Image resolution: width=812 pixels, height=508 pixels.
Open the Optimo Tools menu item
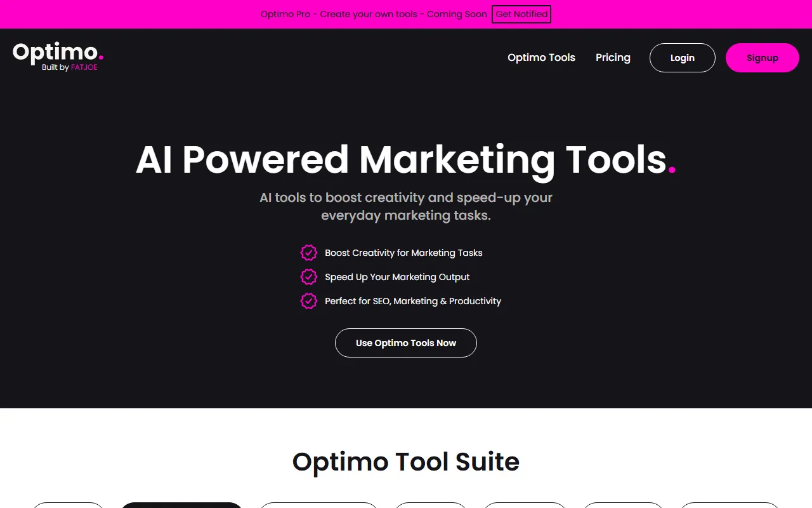pyautogui.click(x=541, y=58)
